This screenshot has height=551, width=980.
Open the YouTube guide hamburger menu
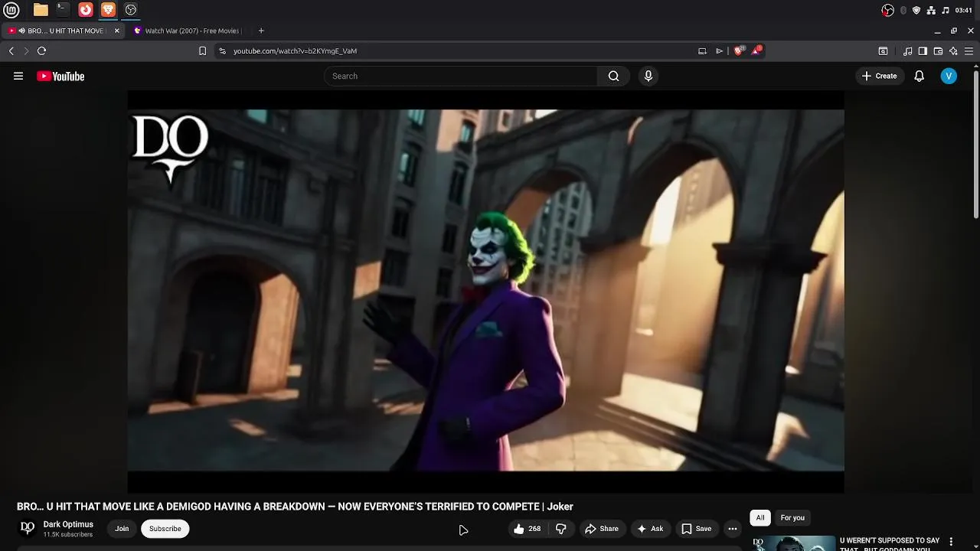(18, 76)
